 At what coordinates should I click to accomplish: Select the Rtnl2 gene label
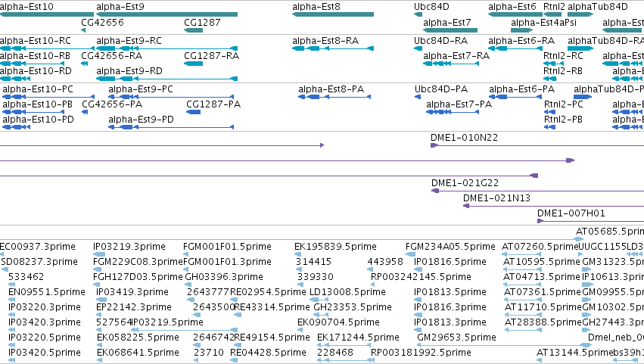[554, 7]
